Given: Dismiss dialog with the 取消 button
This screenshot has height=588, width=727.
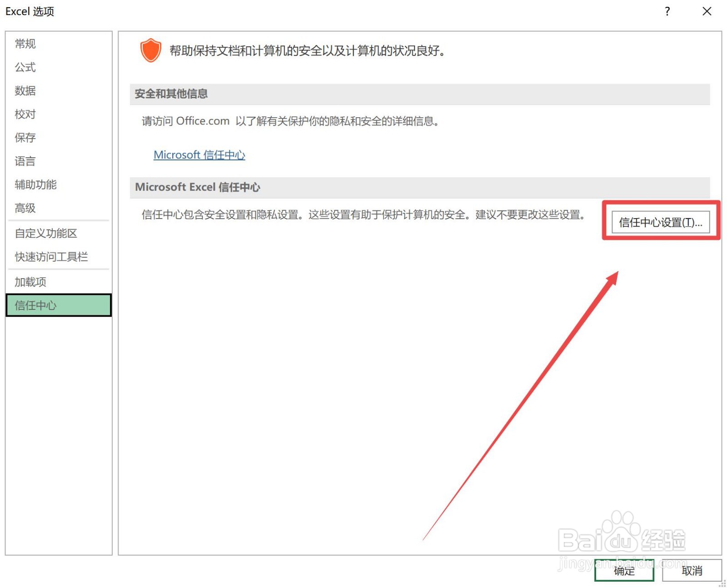Looking at the screenshot, I should point(692,571).
